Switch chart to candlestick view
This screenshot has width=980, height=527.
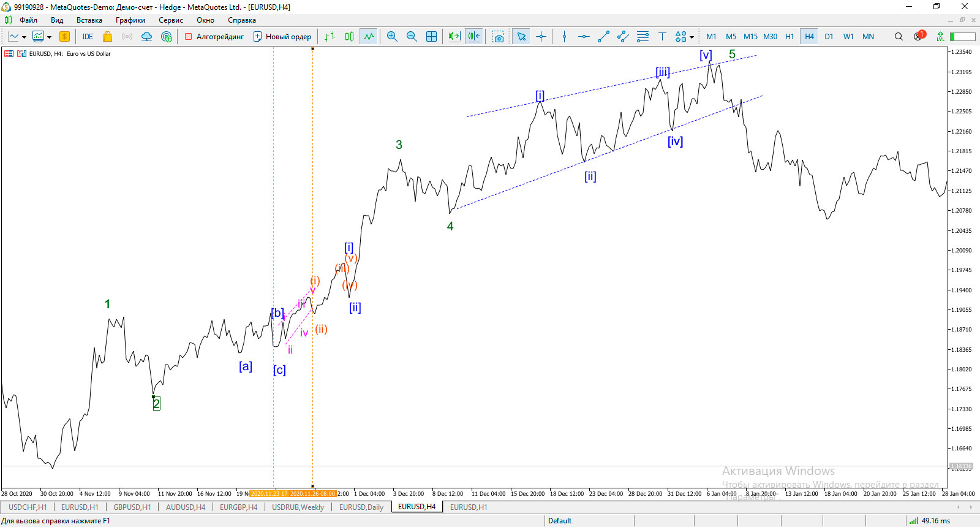(x=349, y=37)
